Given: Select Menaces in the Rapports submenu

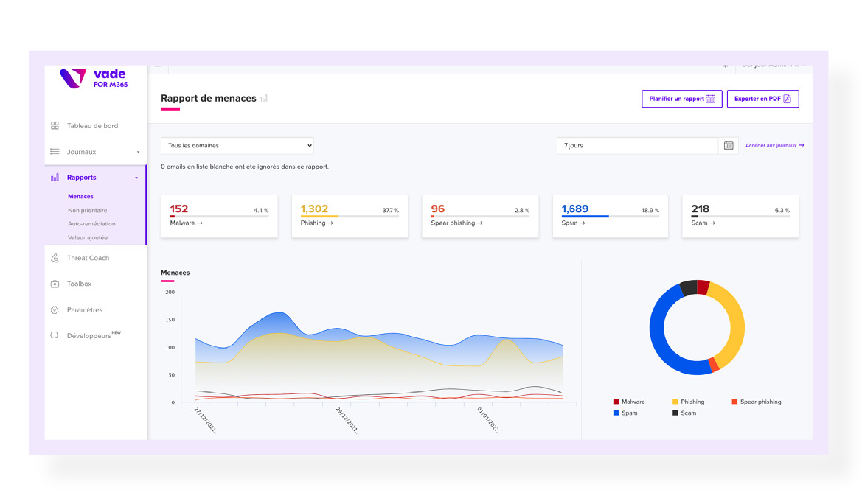Looking at the screenshot, I should click(80, 196).
